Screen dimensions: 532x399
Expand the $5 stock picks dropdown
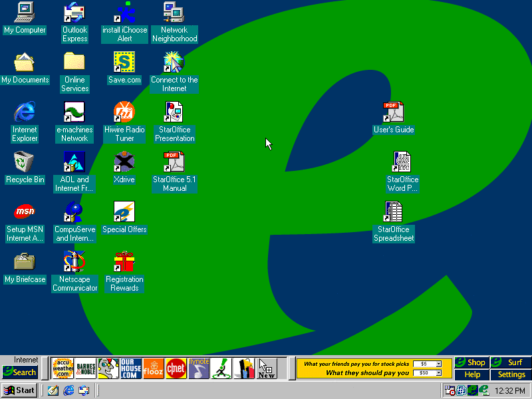tap(440, 364)
